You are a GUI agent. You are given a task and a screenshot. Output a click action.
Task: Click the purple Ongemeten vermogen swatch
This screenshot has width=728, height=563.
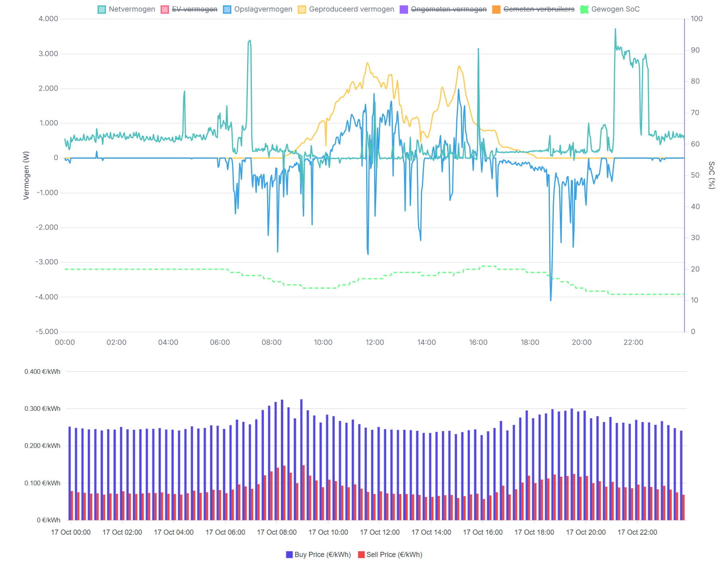(404, 10)
